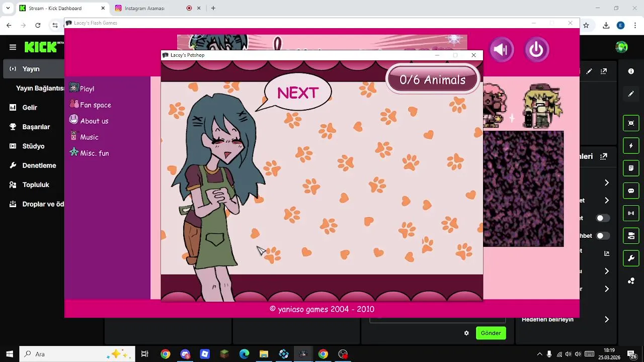
Task: Open Task View from the taskbar
Action: point(145,354)
